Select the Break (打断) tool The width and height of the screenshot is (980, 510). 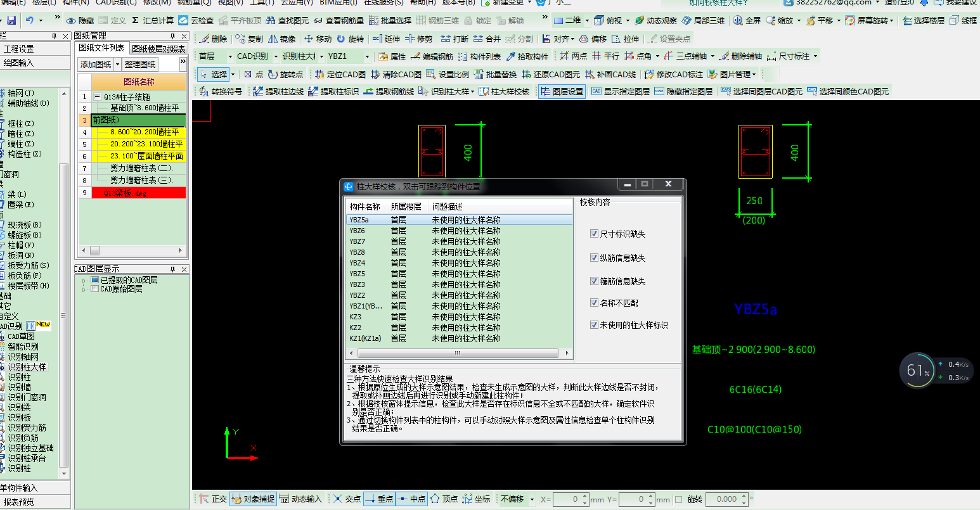click(455, 39)
